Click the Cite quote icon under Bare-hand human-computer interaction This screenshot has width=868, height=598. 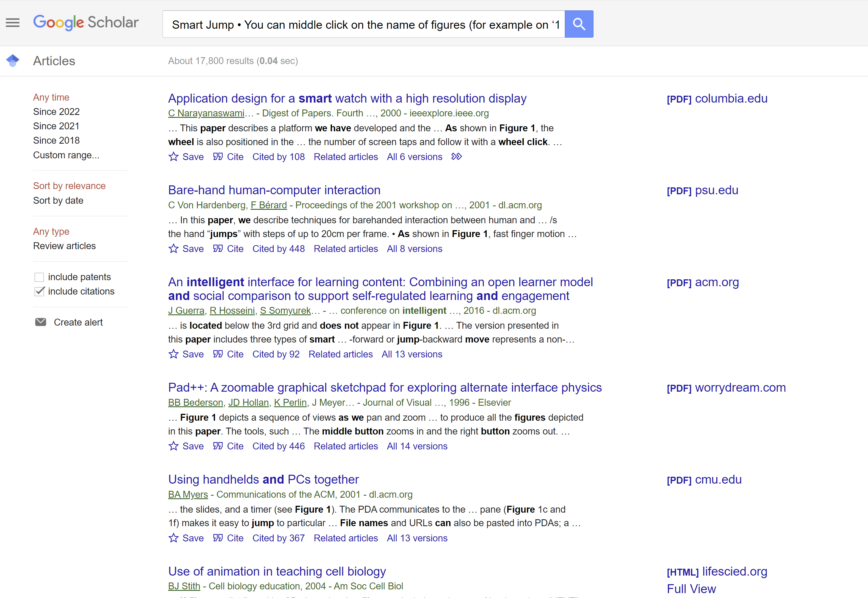click(218, 248)
